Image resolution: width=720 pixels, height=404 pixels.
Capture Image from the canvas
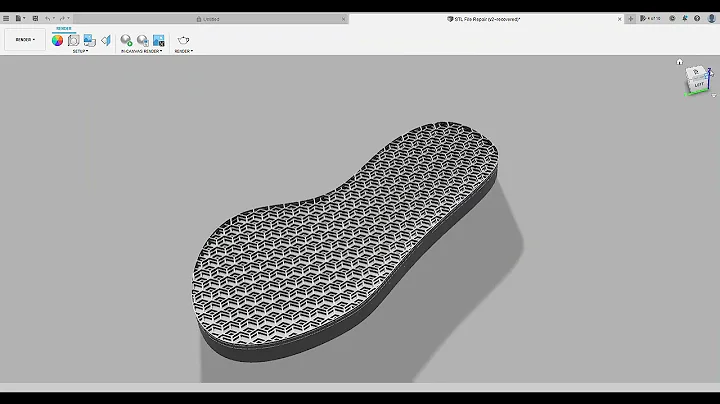[159, 40]
